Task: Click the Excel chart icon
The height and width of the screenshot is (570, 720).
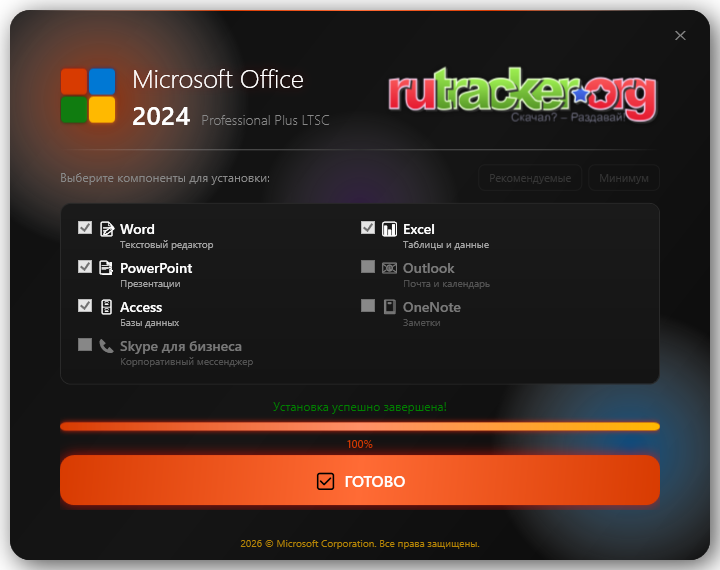Action: [389, 229]
